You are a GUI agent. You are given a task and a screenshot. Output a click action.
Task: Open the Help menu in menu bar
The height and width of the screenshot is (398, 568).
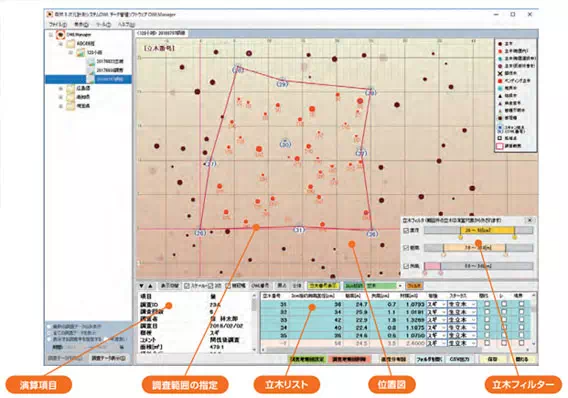(126, 25)
